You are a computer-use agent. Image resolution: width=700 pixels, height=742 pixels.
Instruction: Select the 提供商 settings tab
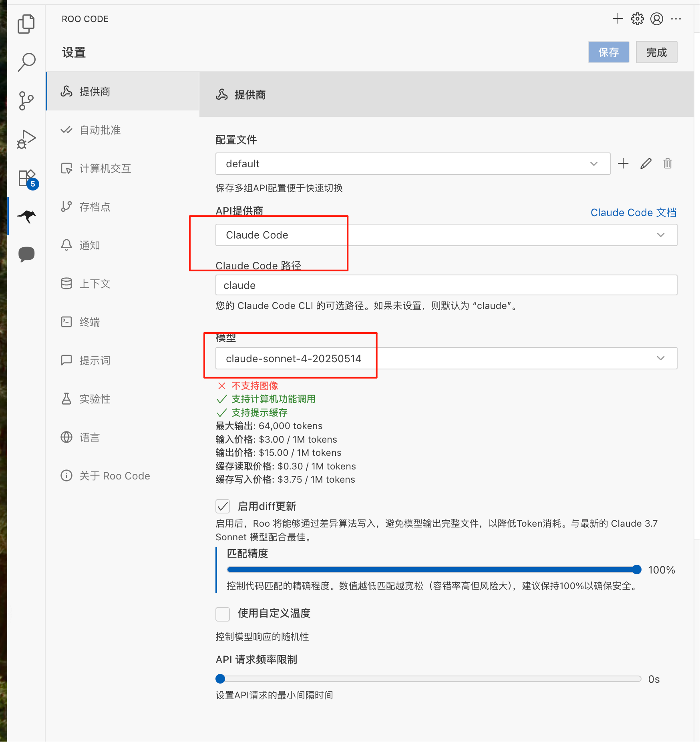pos(123,92)
